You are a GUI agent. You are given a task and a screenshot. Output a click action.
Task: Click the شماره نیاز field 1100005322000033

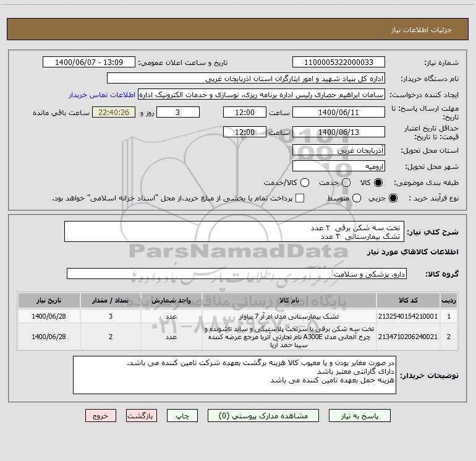click(x=339, y=62)
